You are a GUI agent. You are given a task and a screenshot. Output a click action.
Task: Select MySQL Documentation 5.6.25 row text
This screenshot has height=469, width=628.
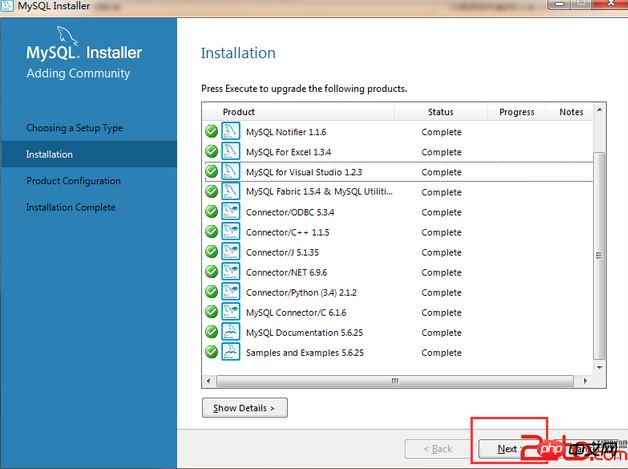(x=304, y=332)
